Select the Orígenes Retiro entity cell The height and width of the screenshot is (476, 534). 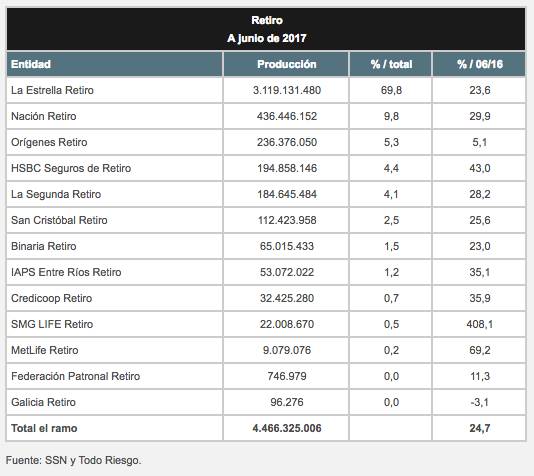point(115,142)
